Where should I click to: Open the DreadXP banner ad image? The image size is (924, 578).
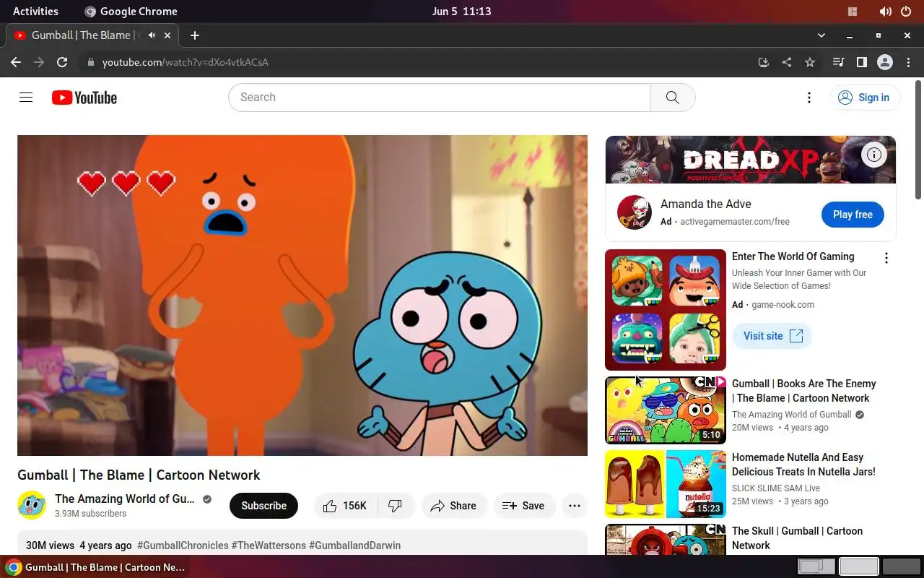point(751,160)
